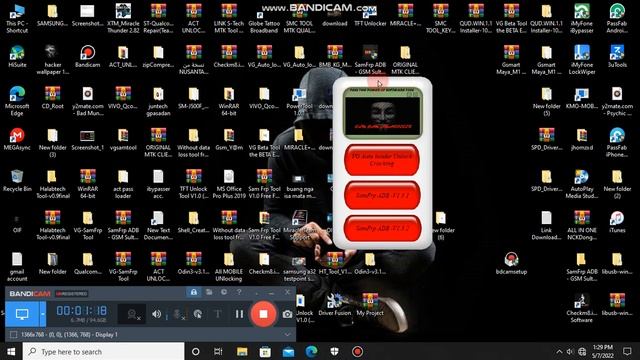This screenshot has height=360, width=640.
Task: Take a screenshot with Bandicam's camera icon
Action: coord(287,314)
